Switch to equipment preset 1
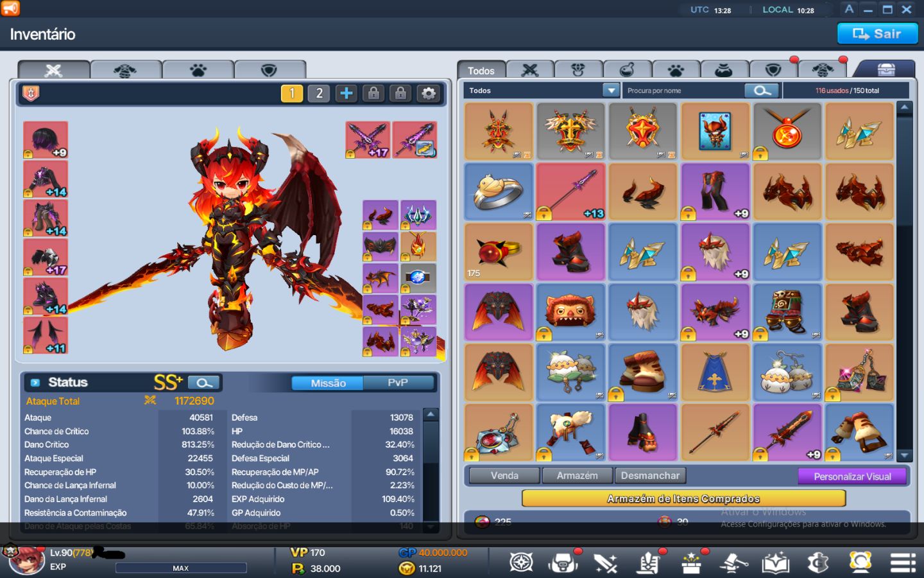Screen dimensions: 924x578 click(x=292, y=94)
